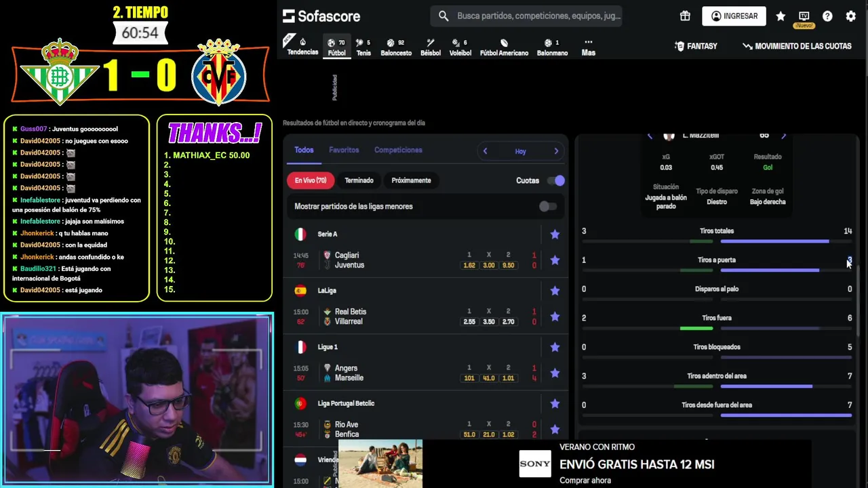Toggle favorite star for Liga Portugal Betclic
The width and height of the screenshot is (868, 488).
(x=555, y=403)
